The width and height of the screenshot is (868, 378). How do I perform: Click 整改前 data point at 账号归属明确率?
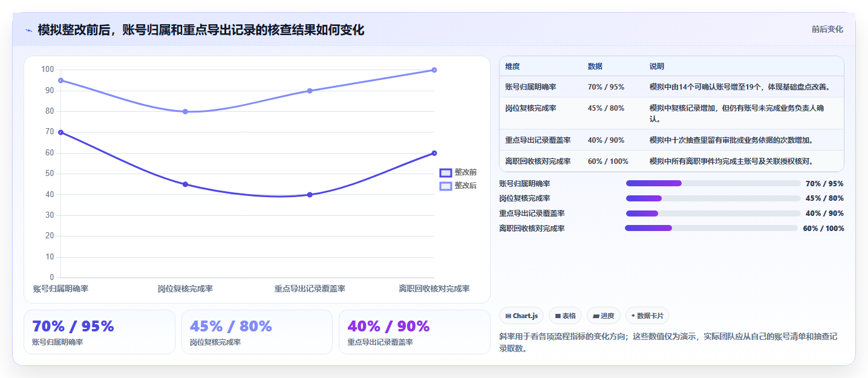[60, 132]
